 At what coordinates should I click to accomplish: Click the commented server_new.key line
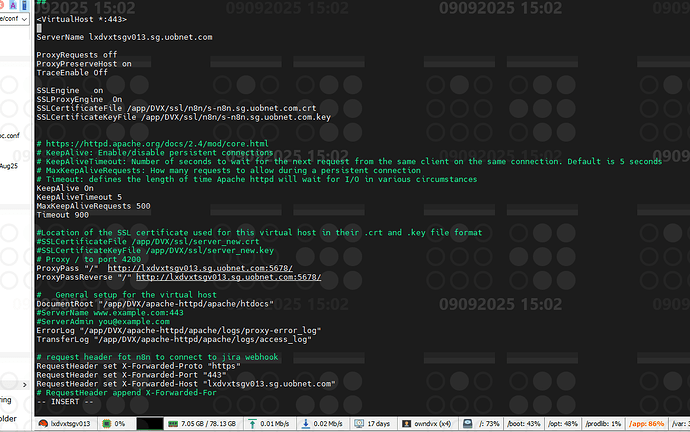pyautogui.click(x=155, y=250)
